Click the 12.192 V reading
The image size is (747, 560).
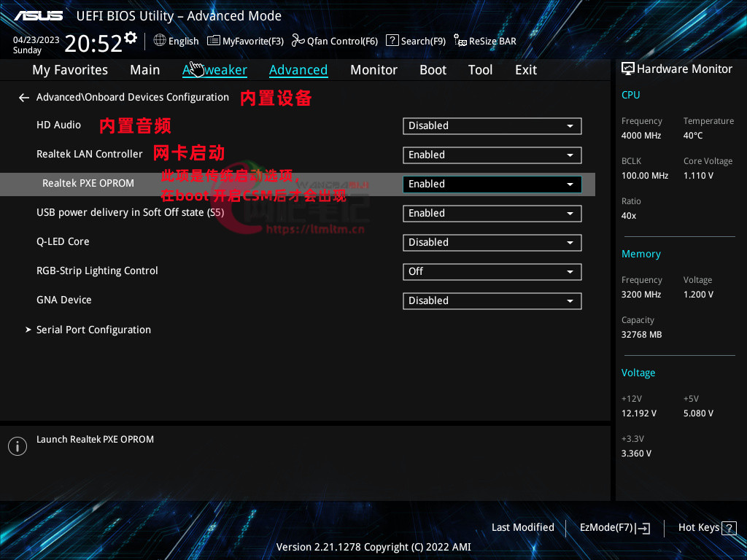point(639,413)
